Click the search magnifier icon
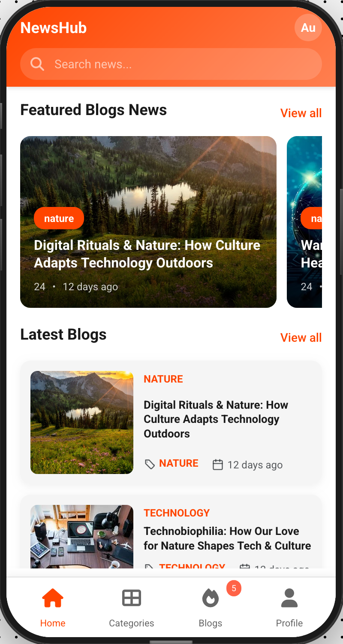343x644 pixels. click(37, 64)
